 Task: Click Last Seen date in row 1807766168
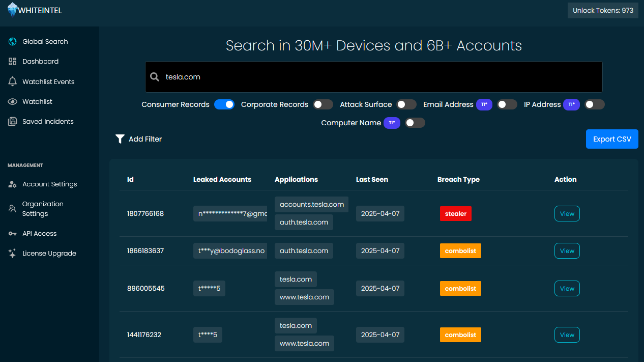click(380, 214)
